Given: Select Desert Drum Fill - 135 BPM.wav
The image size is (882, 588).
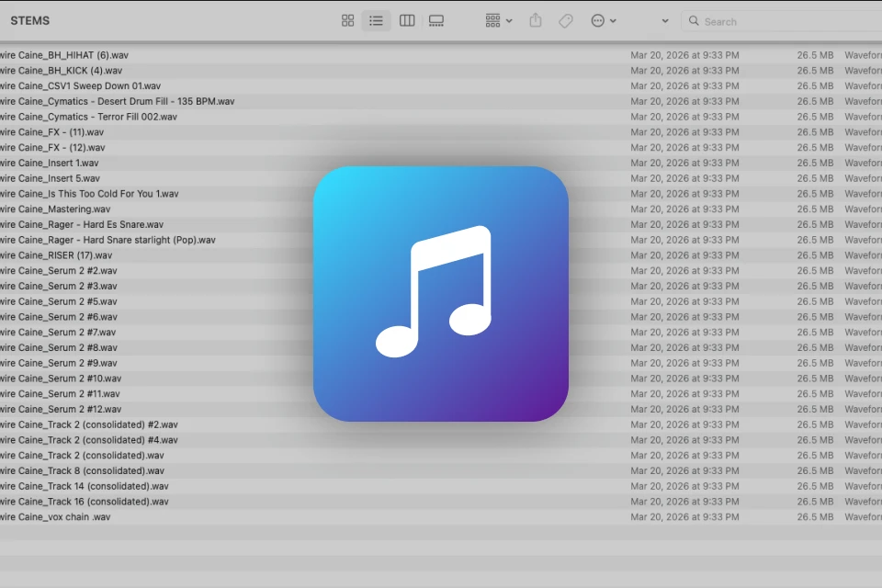Looking at the screenshot, I should point(117,101).
